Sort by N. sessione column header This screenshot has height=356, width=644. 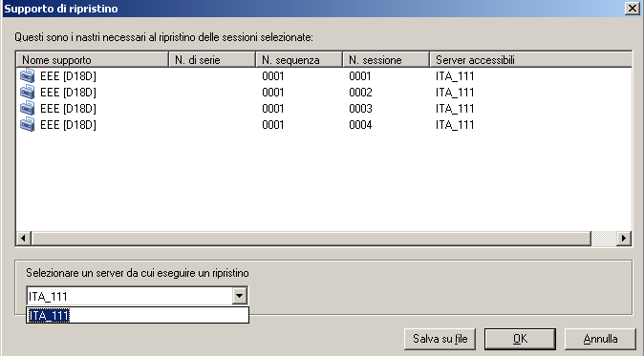pyautogui.click(x=386, y=60)
